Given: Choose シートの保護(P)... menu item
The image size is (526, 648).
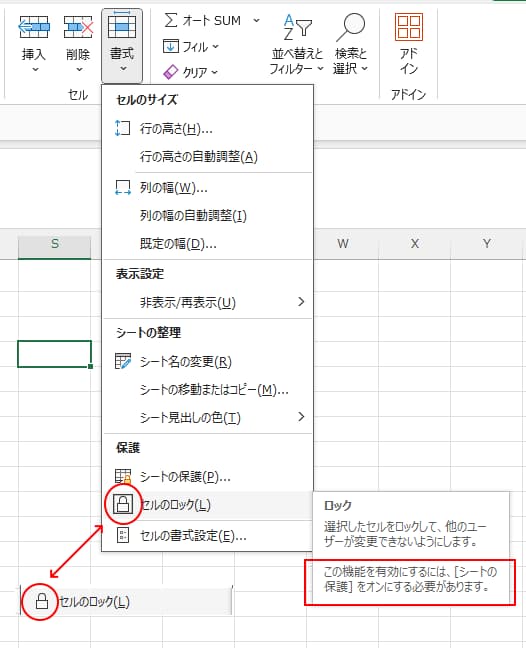Looking at the screenshot, I should [207, 476].
